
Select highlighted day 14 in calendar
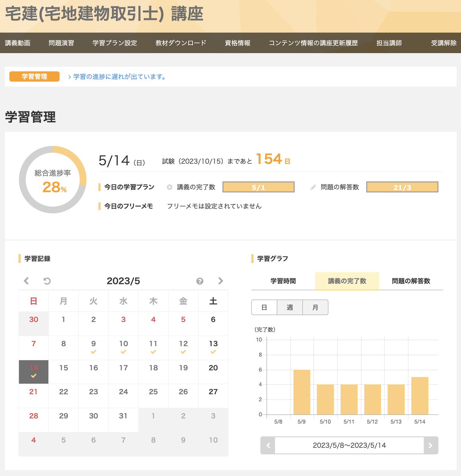[34, 372]
